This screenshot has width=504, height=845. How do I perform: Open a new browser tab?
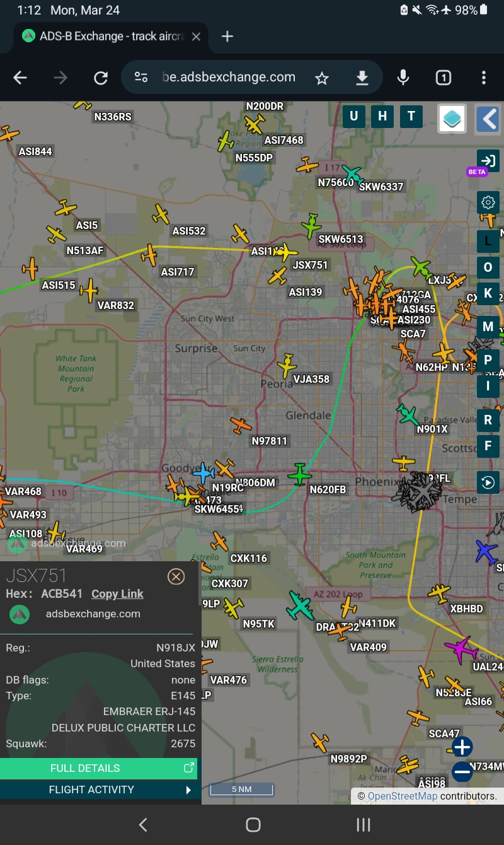(227, 37)
